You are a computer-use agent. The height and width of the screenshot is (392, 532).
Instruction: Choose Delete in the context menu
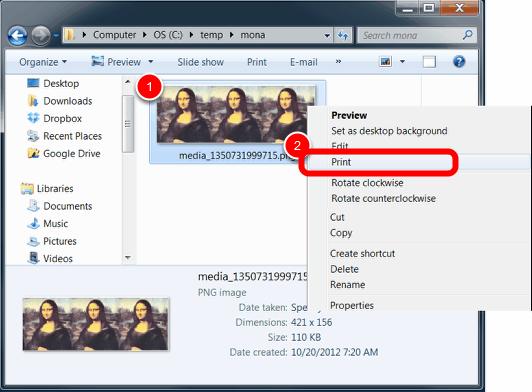344,269
